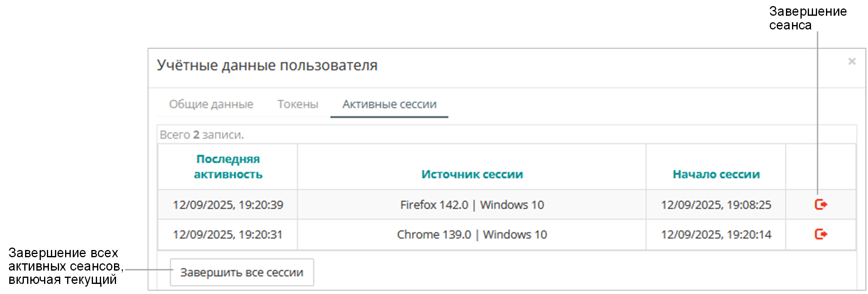Click the Завершение сеанса annotation label

(807, 18)
